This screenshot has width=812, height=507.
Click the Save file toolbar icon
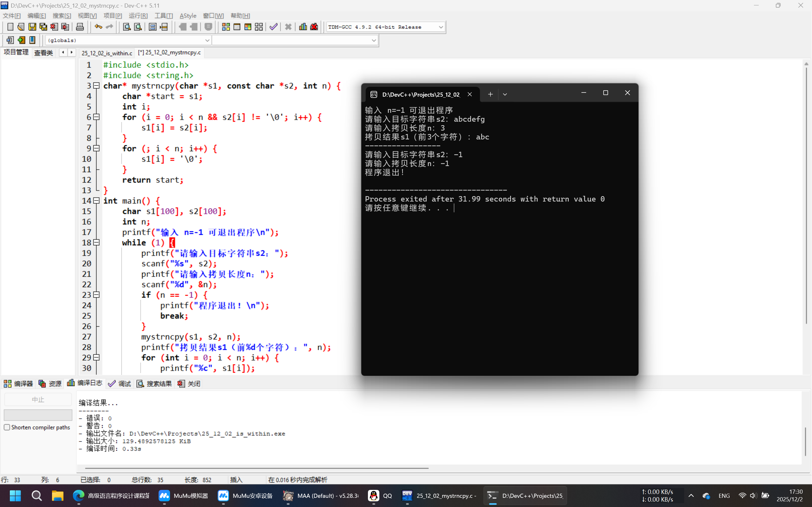(32, 27)
